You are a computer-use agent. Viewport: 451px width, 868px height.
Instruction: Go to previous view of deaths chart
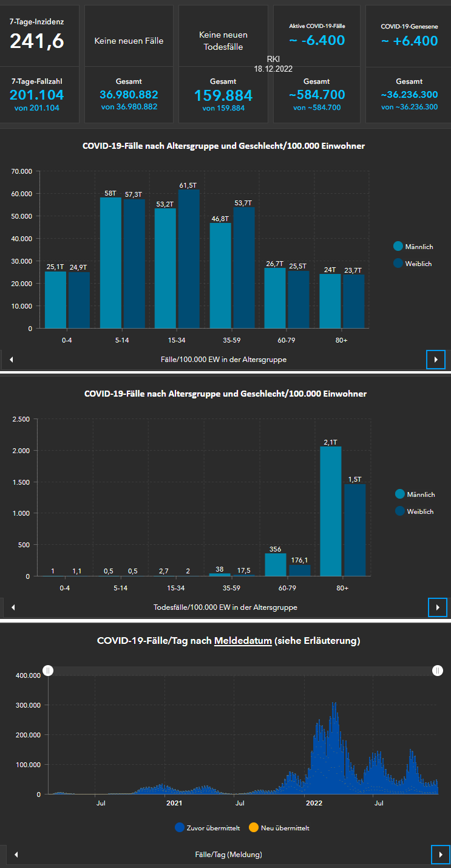point(13,607)
